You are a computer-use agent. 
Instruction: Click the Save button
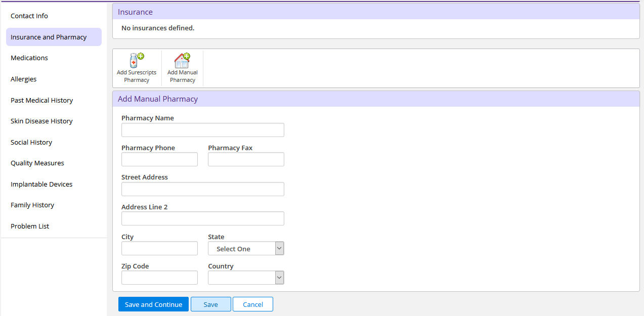pyautogui.click(x=211, y=304)
